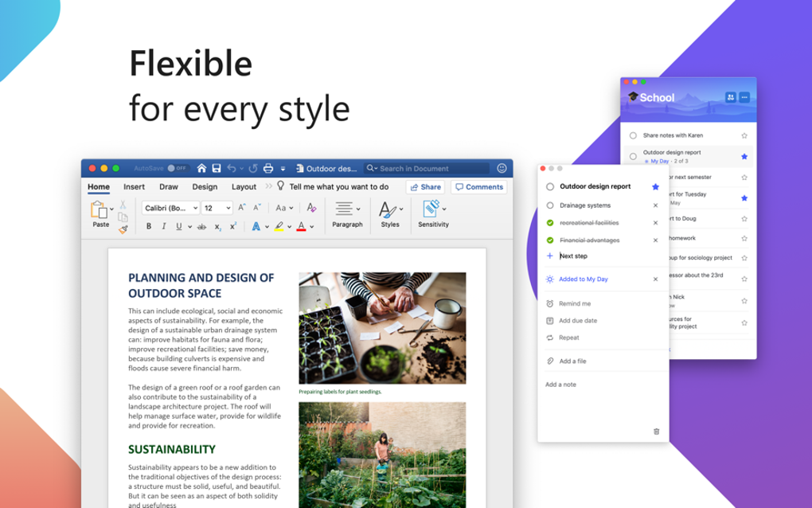Viewport: 812px width, 508px height.
Task: Click the Share button
Action: (x=426, y=187)
